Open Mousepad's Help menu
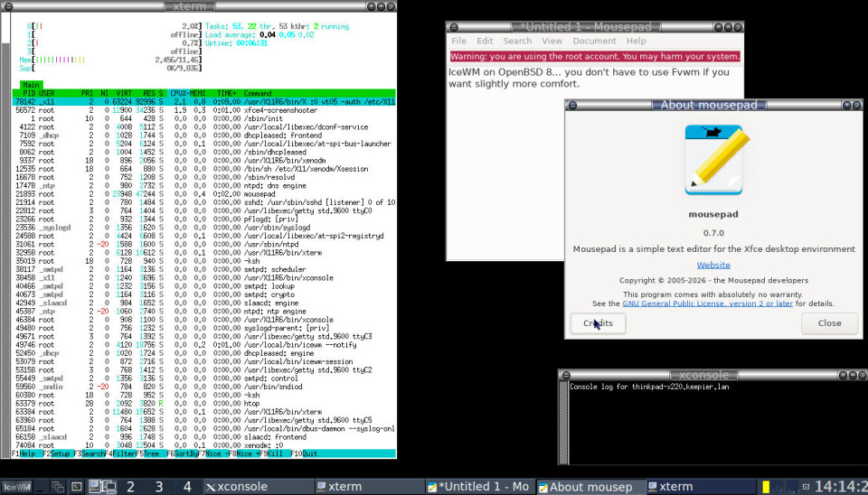Screen dimensions: 868x495 click(636, 41)
